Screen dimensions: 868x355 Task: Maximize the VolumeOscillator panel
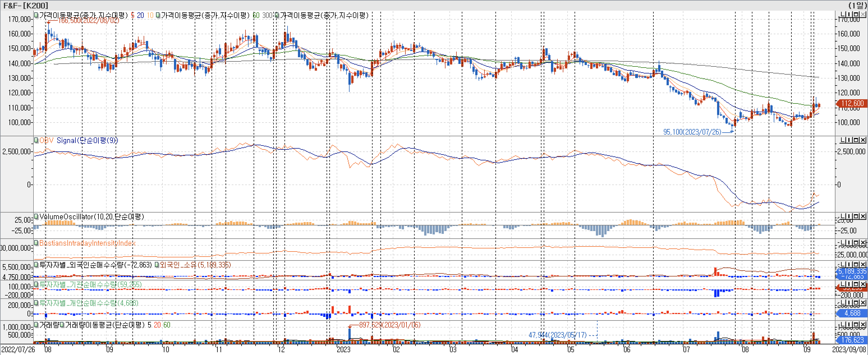(x=856, y=216)
